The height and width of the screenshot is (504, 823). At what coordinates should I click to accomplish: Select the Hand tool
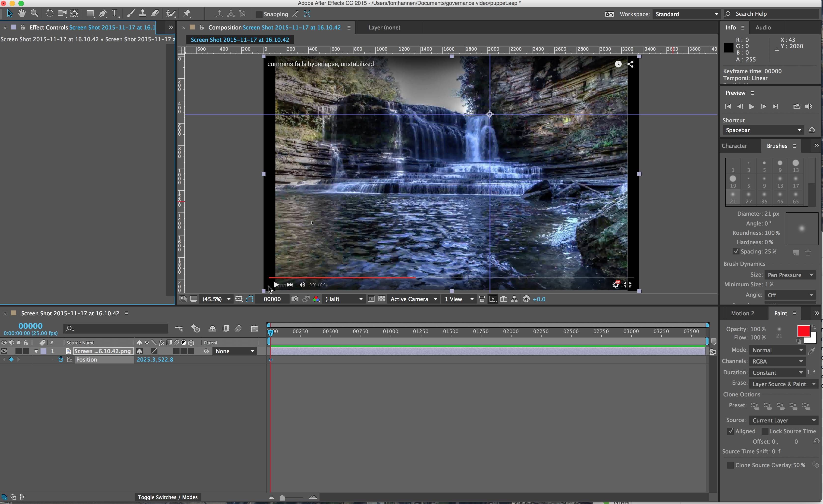click(x=22, y=14)
